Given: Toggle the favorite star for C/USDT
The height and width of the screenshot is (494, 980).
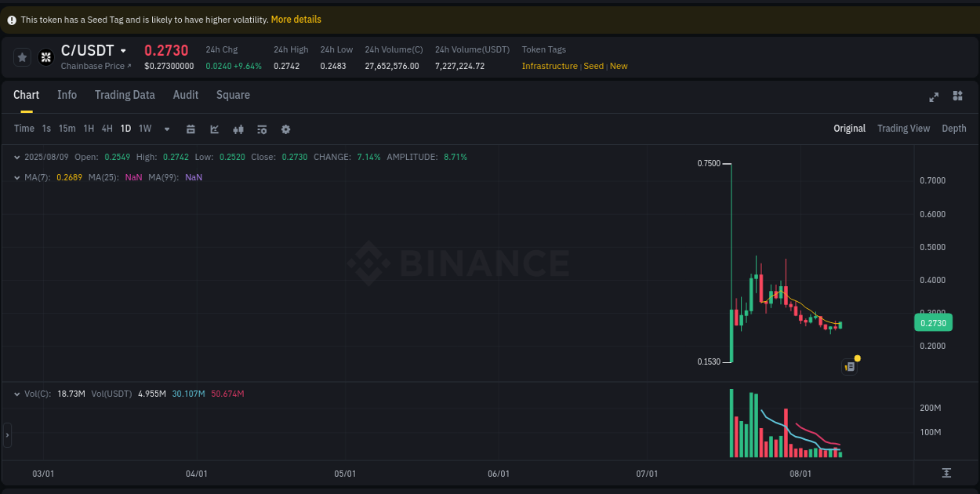Looking at the screenshot, I should (x=22, y=56).
